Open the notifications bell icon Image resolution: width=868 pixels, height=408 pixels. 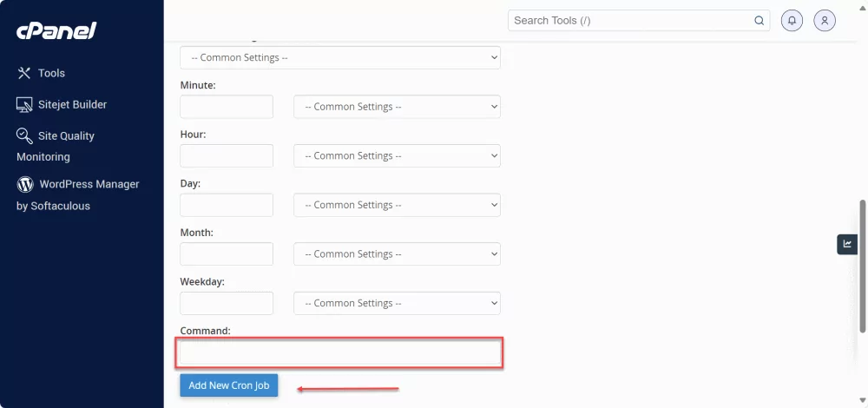click(x=792, y=21)
